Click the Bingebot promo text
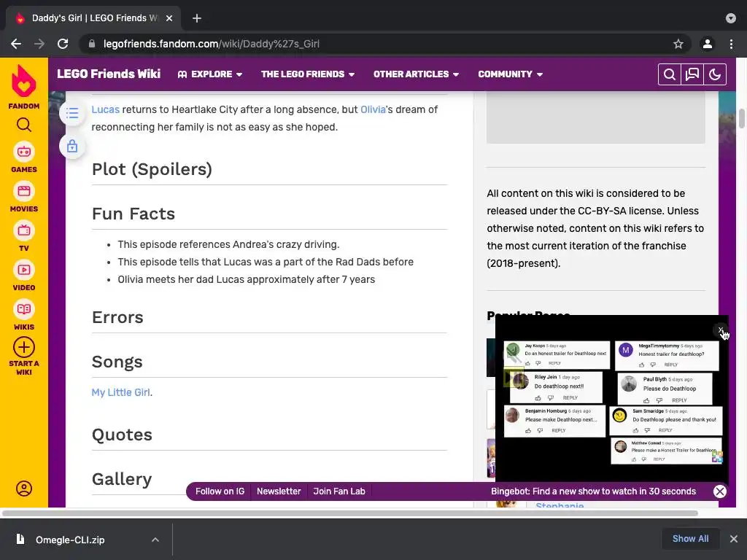 593,491
